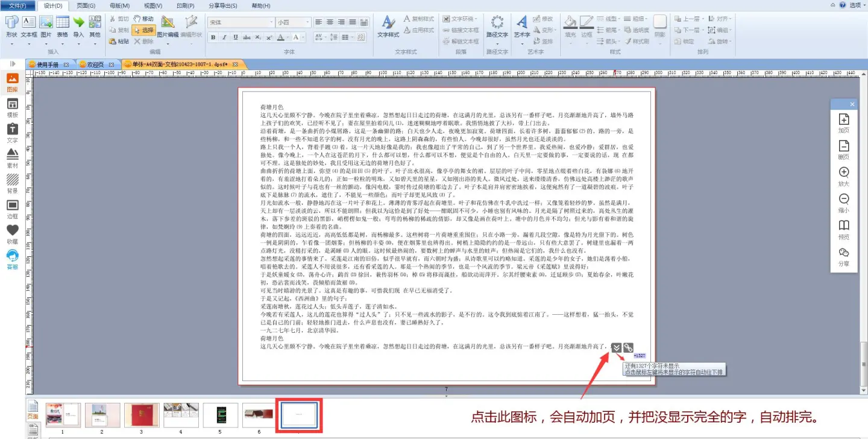Switch to the 分享导出(S) ribbon tab

[x=223, y=5]
